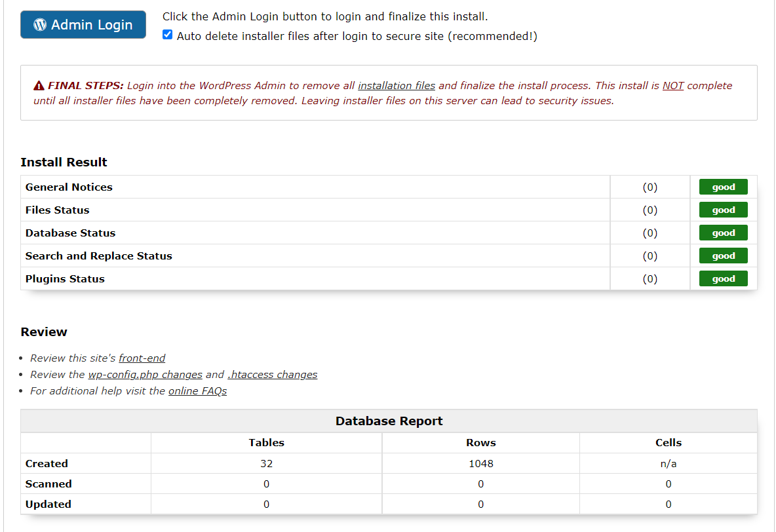Screen dimensions: 776x532
Task: Visit the online FAQs link
Action: click(x=197, y=391)
